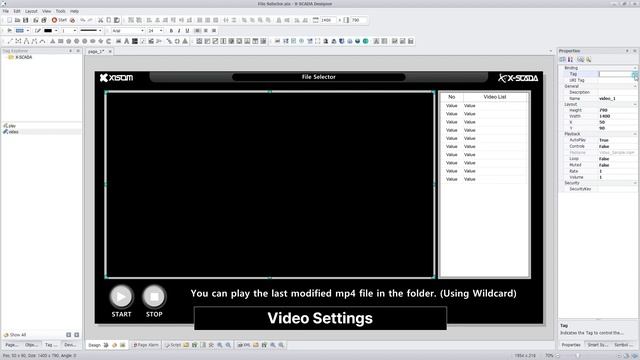Click the Undo toolbar icon
The image size is (640, 360).
tap(82, 20)
